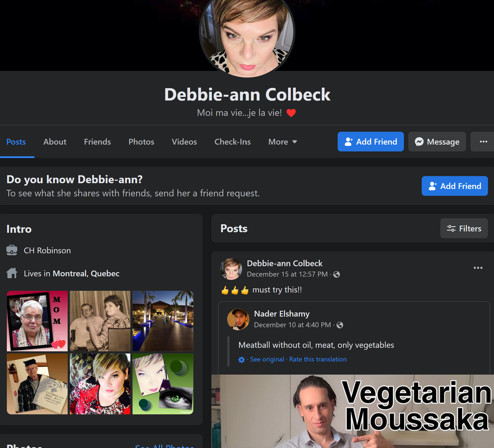
Task: Expand the More dropdown menu
Action: click(283, 142)
